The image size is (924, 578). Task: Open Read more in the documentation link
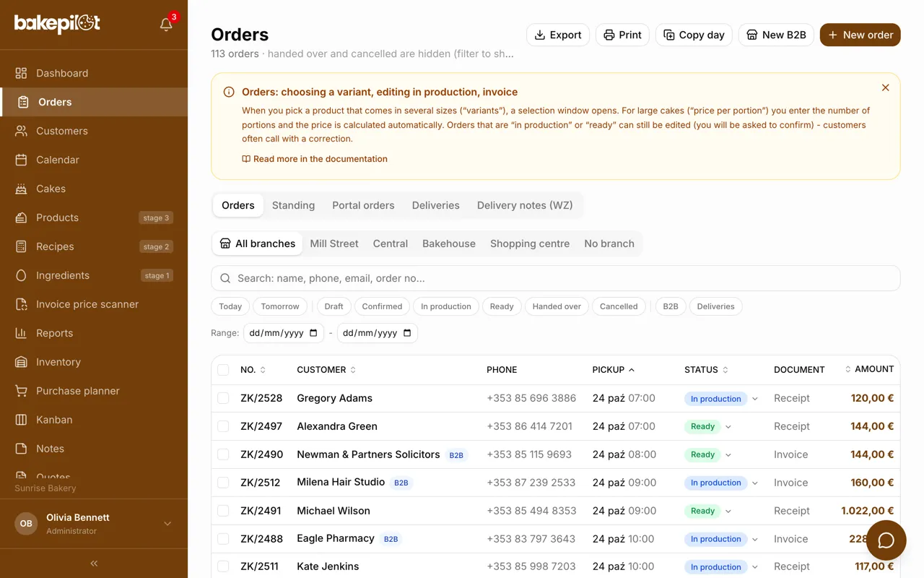pyautogui.click(x=315, y=159)
